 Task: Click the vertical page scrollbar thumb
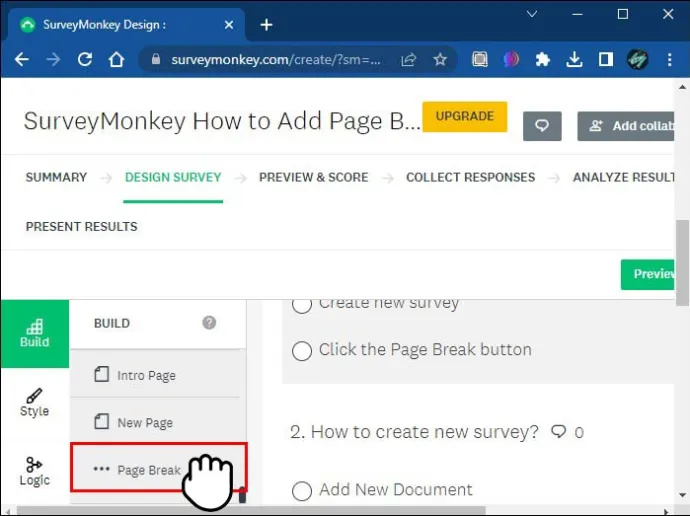click(683, 263)
